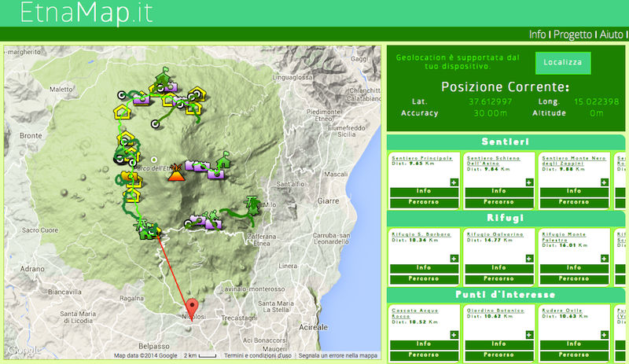
Task: Show Percorso for Rudere Ovile
Action: pos(574,355)
